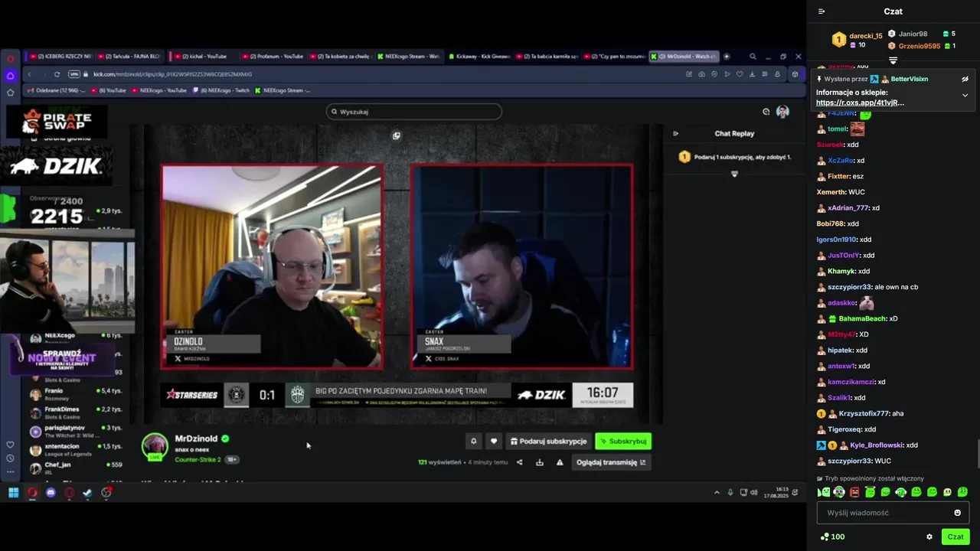Click the Subskrybuj button
Viewport: 980px width, 551px height.
(x=623, y=441)
